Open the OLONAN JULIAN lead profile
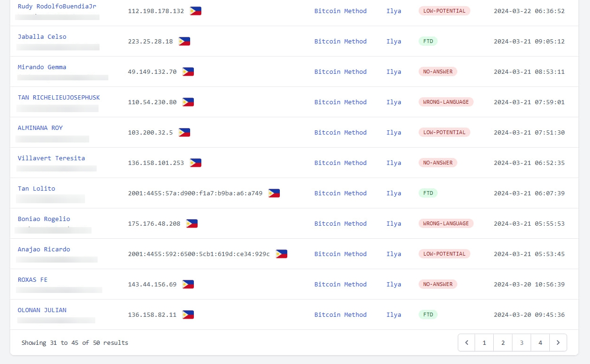This screenshot has width=590, height=364. pos(42,310)
